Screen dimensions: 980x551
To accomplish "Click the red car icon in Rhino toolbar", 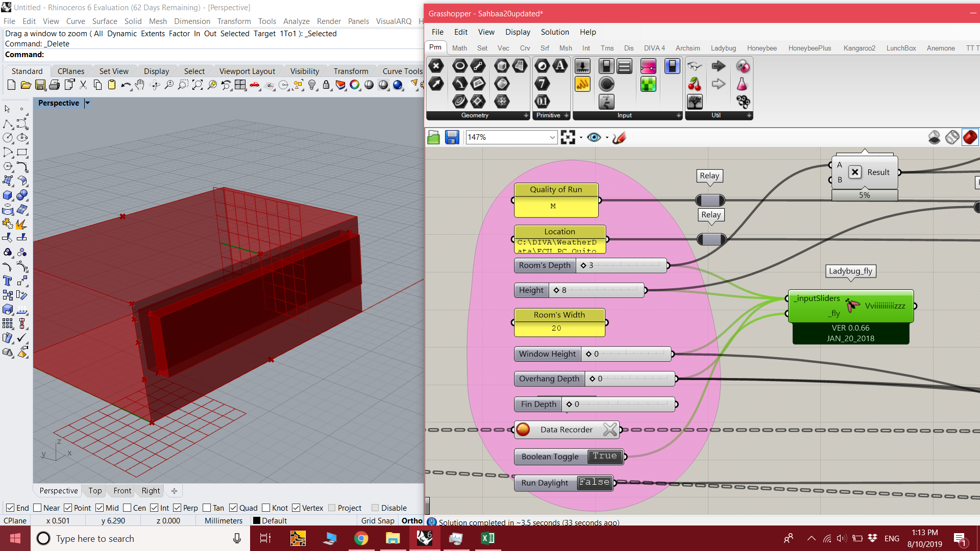I will click(x=255, y=85).
